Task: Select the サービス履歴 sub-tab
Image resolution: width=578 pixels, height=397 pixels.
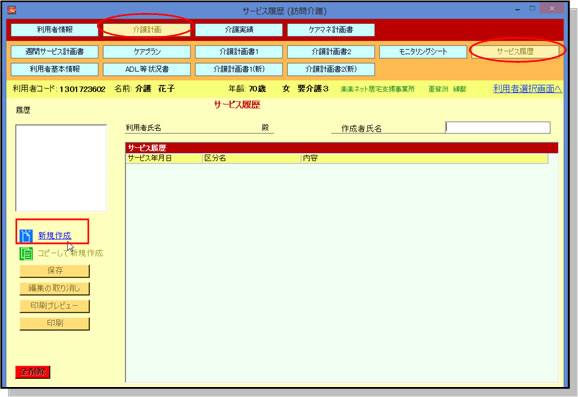Action: pyautogui.click(x=515, y=52)
